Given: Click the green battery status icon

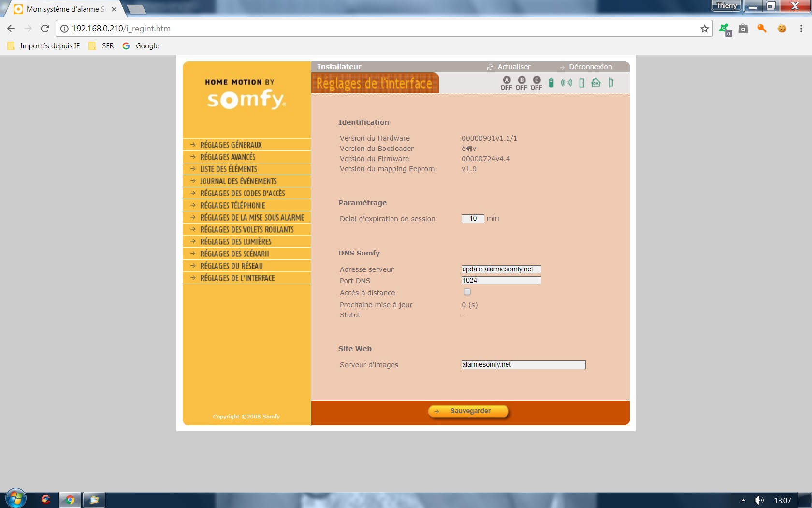Looking at the screenshot, I should coord(551,83).
